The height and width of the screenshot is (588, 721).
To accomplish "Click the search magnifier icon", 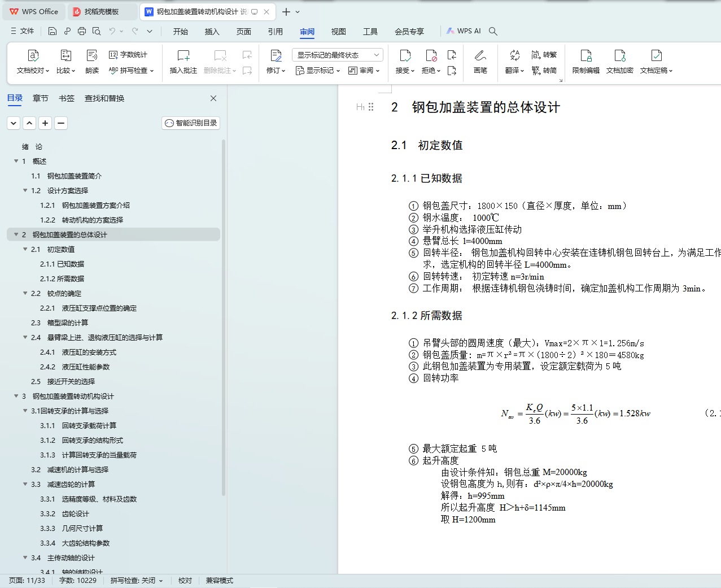I will pyautogui.click(x=493, y=31).
